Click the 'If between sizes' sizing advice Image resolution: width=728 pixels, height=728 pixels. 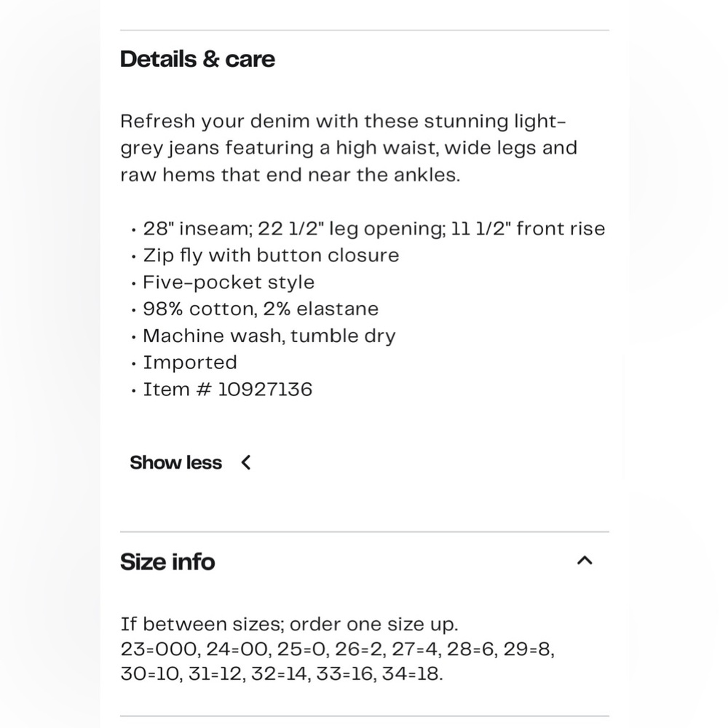tap(289, 624)
